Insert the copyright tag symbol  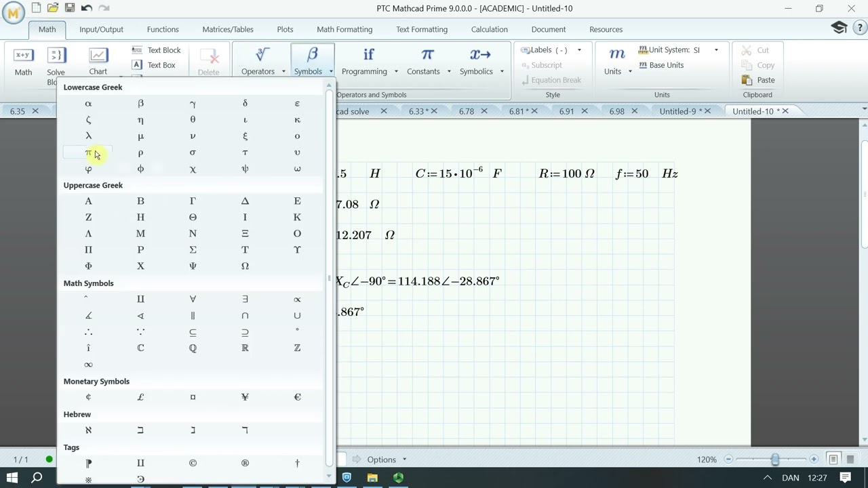[193, 463]
